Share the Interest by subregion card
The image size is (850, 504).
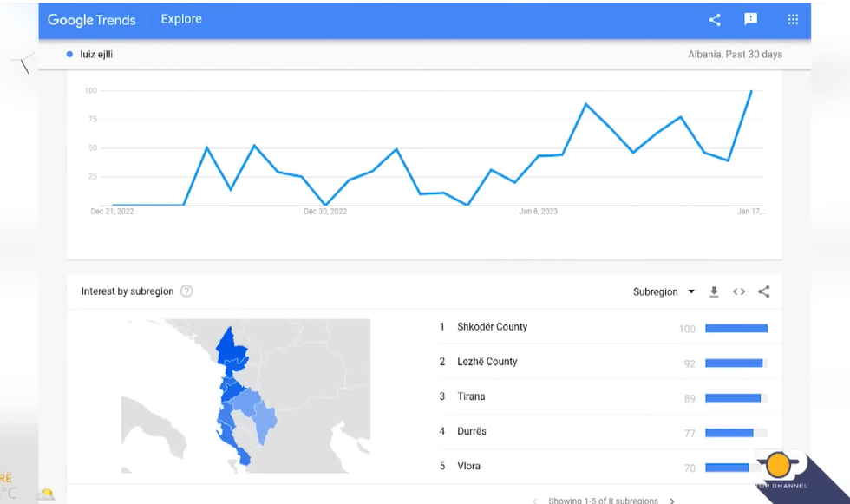point(764,292)
